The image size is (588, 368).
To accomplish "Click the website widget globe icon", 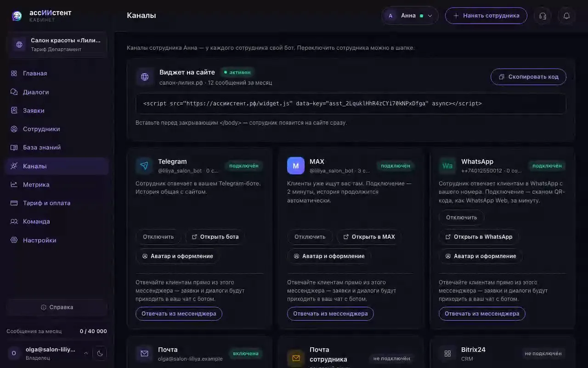I will 145,77.
